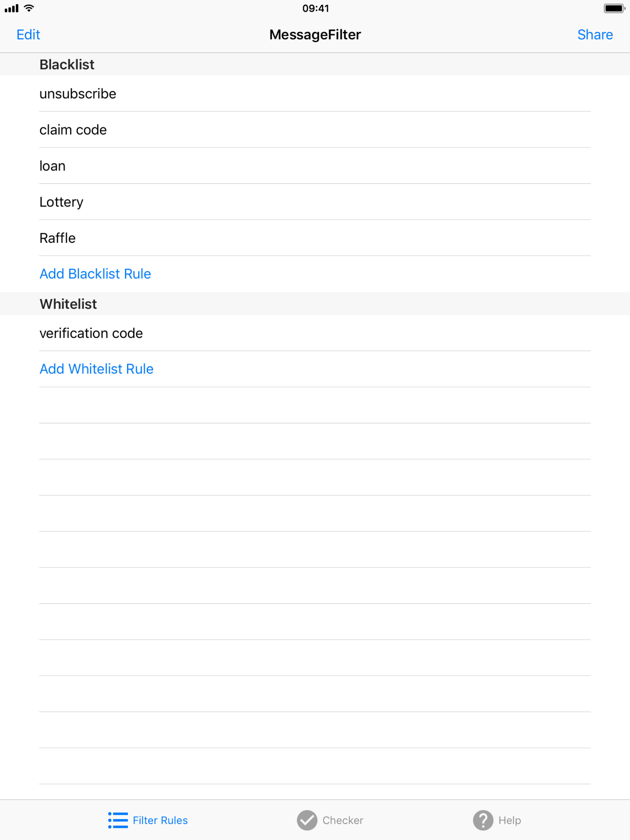Open the verification code whitelist rule
Viewport: 630px width, 840px height.
tap(91, 333)
